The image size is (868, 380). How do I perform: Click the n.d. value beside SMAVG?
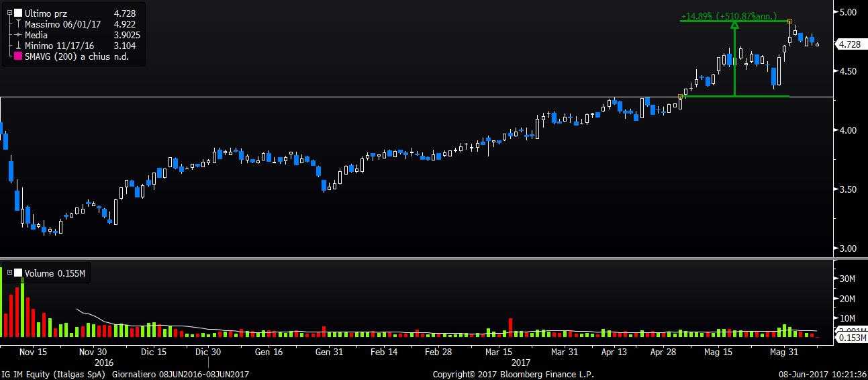[121, 56]
